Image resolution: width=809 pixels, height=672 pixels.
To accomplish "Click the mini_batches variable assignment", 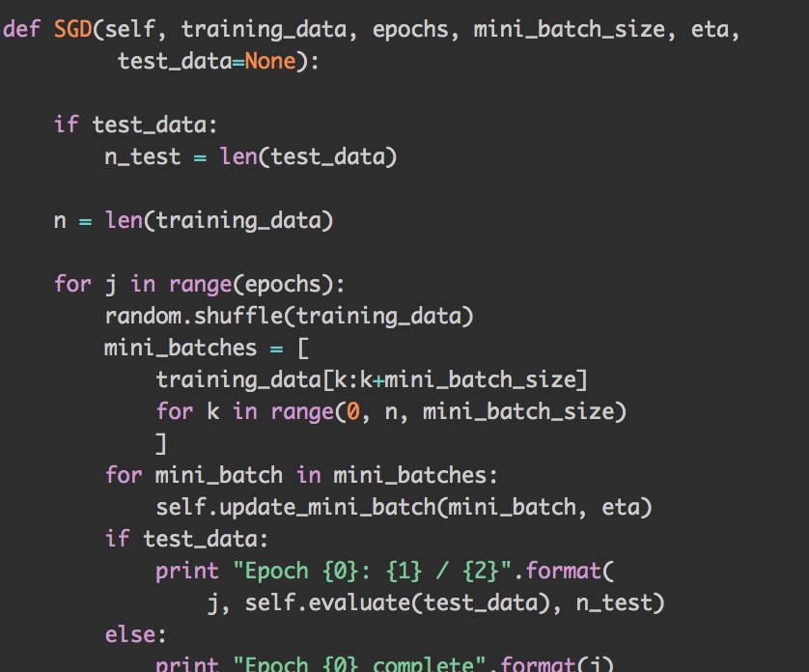I will [x=181, y=348].
